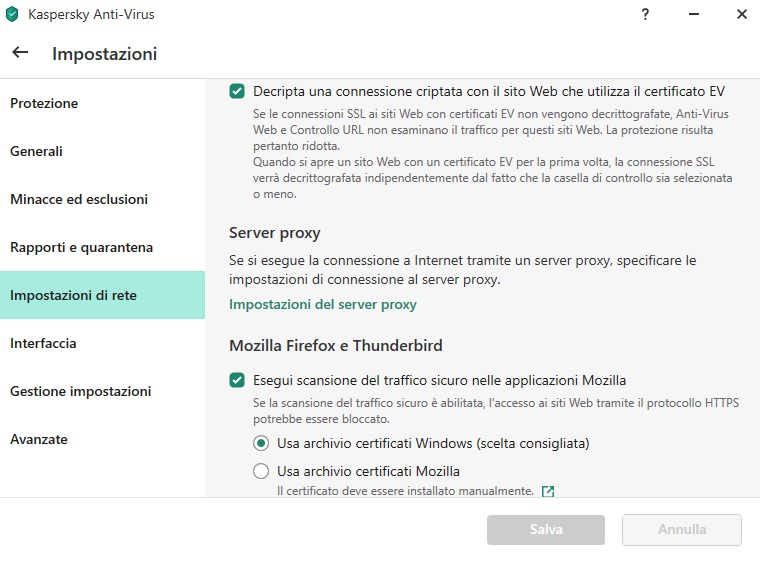Select Impostazioni di rete in sidebar

click(102, 295)
